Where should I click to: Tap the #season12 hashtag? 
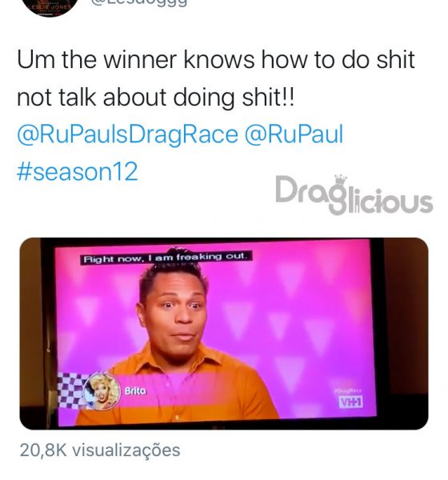pyautogui.click(x=77, y=172)
